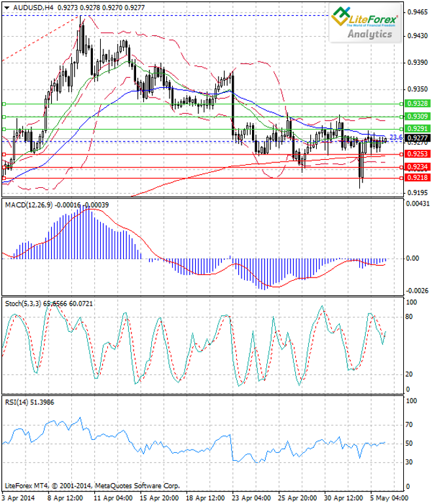Select the green 0.9309 price level label

pos(418,117)
